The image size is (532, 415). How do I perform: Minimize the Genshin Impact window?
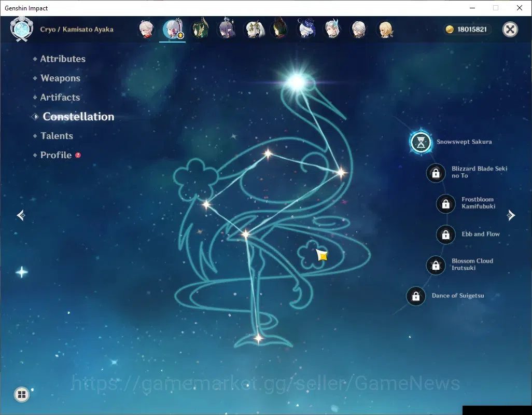(472, 8)
